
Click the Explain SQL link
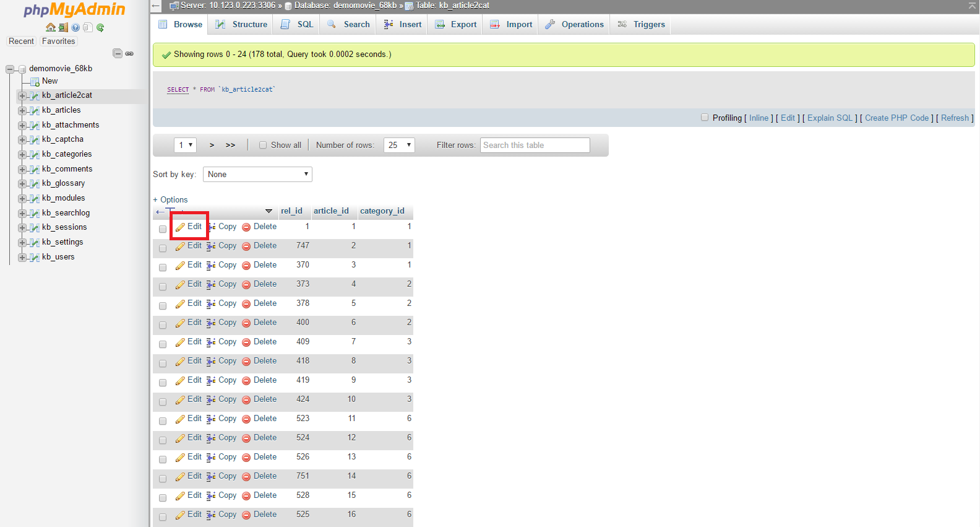[830, 118]
